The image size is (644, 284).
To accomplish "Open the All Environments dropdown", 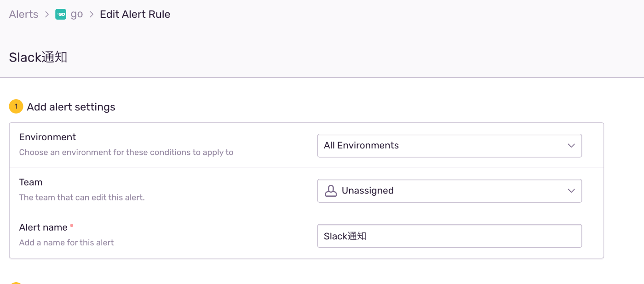I will [449, 146].
